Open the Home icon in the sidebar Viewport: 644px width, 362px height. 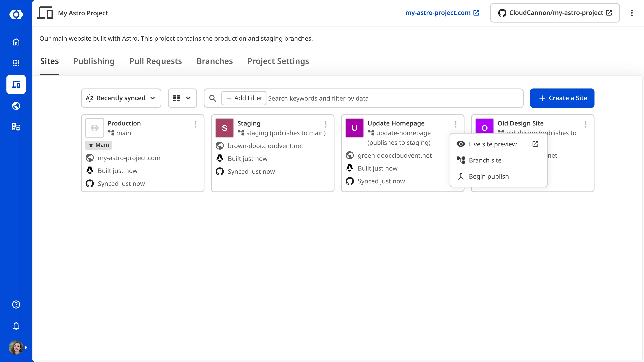(x=16, y=42)
